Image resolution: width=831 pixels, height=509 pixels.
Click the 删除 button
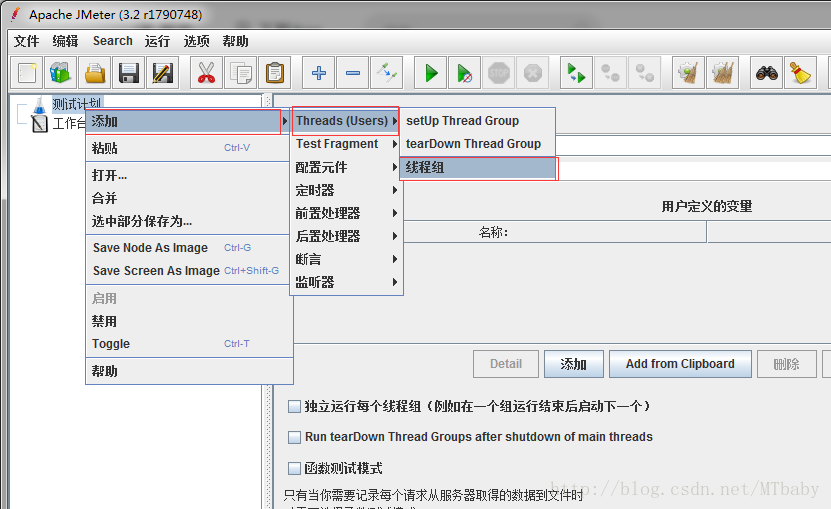click(x=786, y=364)
